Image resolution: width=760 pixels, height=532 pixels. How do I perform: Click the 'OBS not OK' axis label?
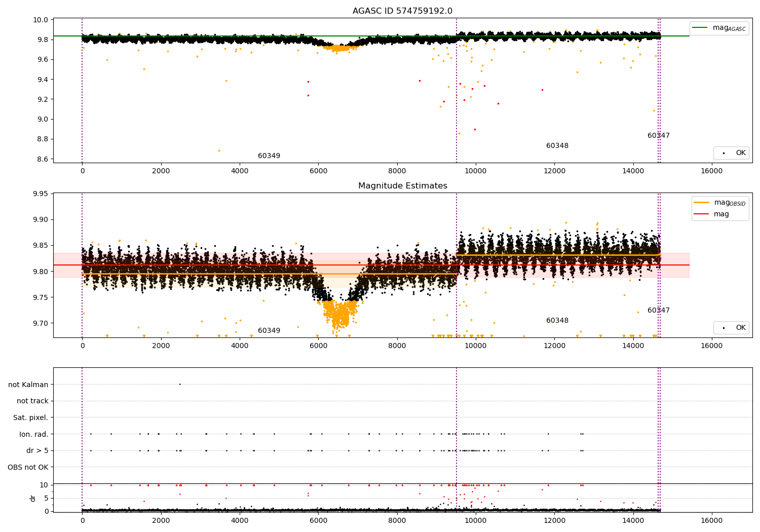point(28,467)
